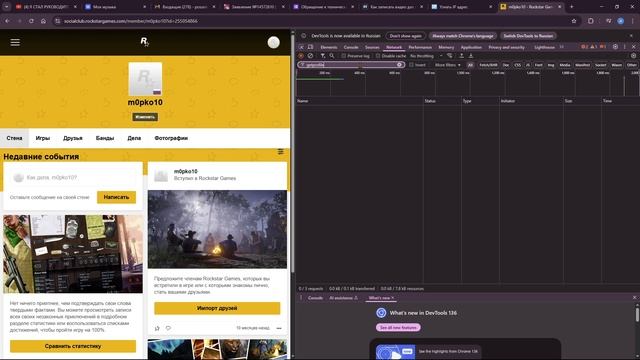The height and width of the screenshot is (360, 640).
Task: Clear the network log
Action: coord(310,56)
